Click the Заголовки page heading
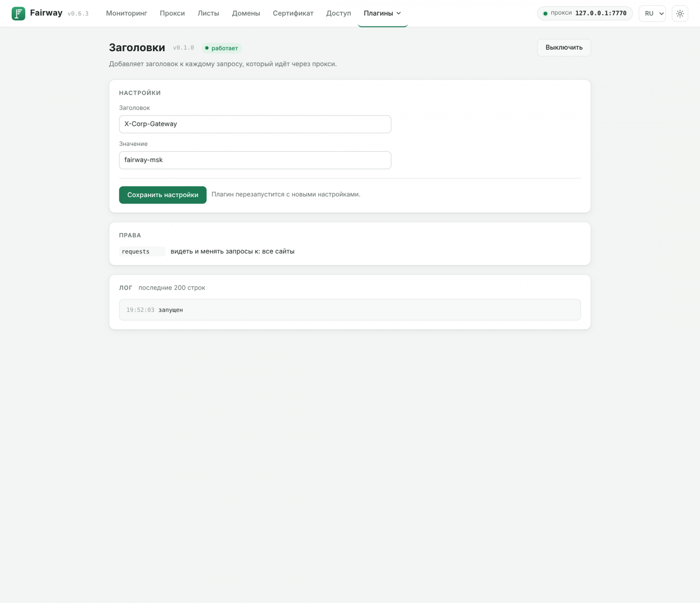700x603 pixels. (x=137, y=48)
